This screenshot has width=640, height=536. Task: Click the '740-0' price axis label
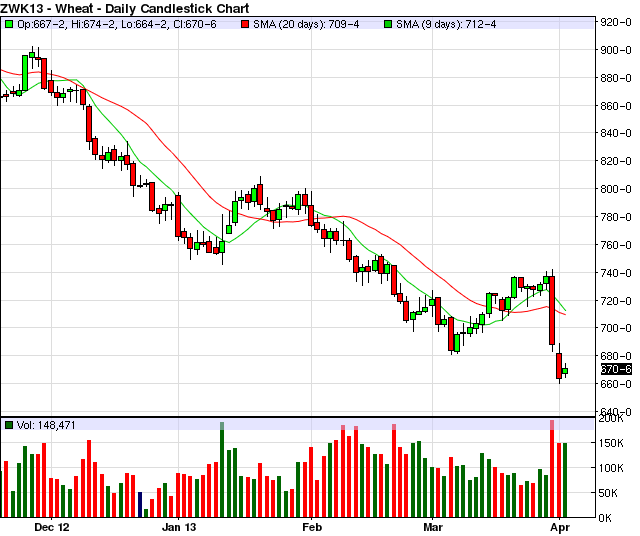tap(616, 273)
